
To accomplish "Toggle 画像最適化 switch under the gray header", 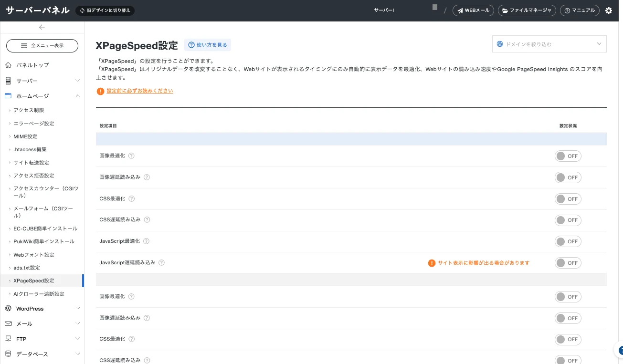I will [x=568, y=297].
